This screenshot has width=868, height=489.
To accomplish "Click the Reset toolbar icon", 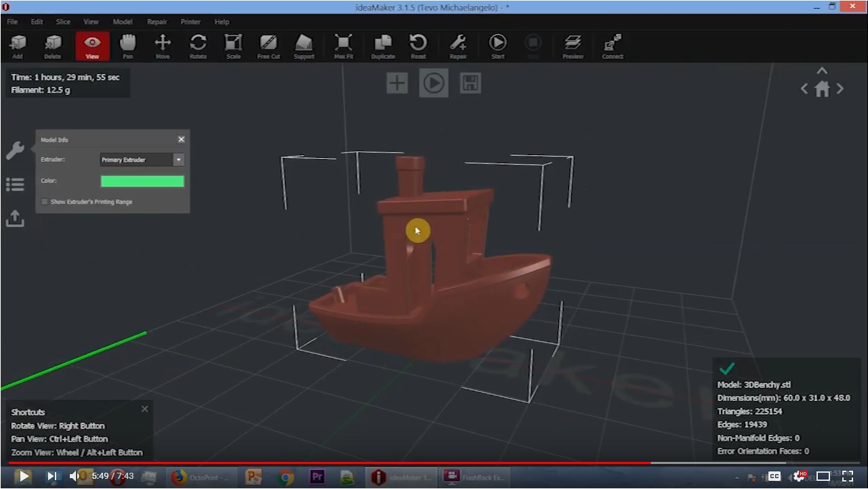I will tap(418, 46).
